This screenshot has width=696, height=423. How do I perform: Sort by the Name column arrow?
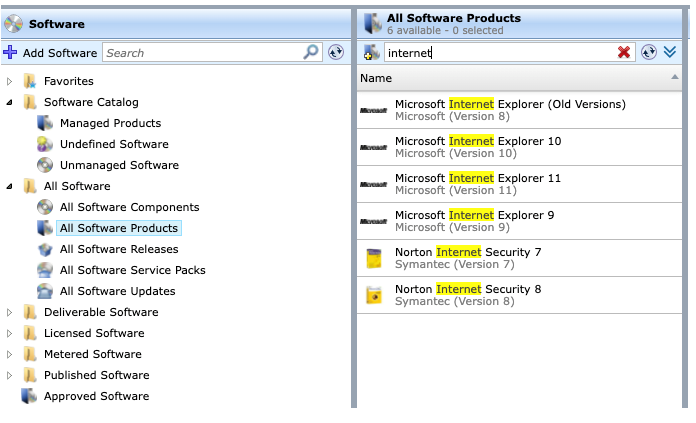pyautogui.click(x=675, y=77)
